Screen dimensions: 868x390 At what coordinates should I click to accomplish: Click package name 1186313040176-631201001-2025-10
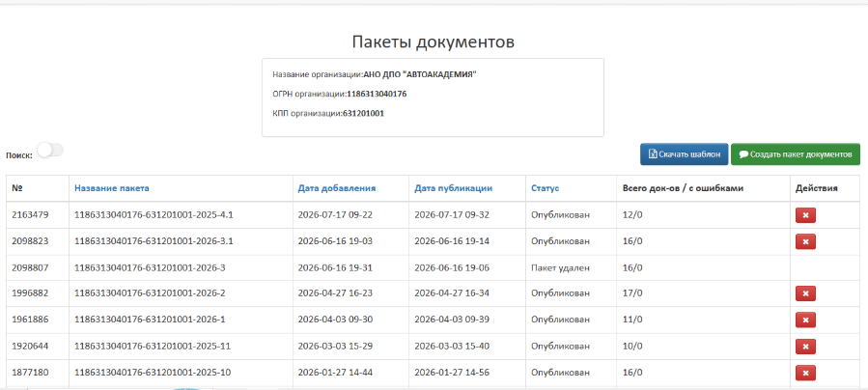pos(153,373)
